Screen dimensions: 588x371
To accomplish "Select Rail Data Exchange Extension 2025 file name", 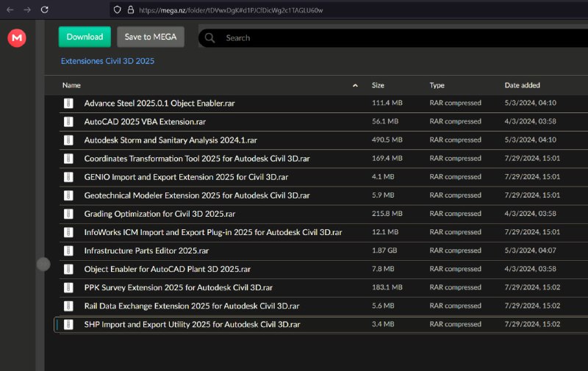I will point(192,306).
